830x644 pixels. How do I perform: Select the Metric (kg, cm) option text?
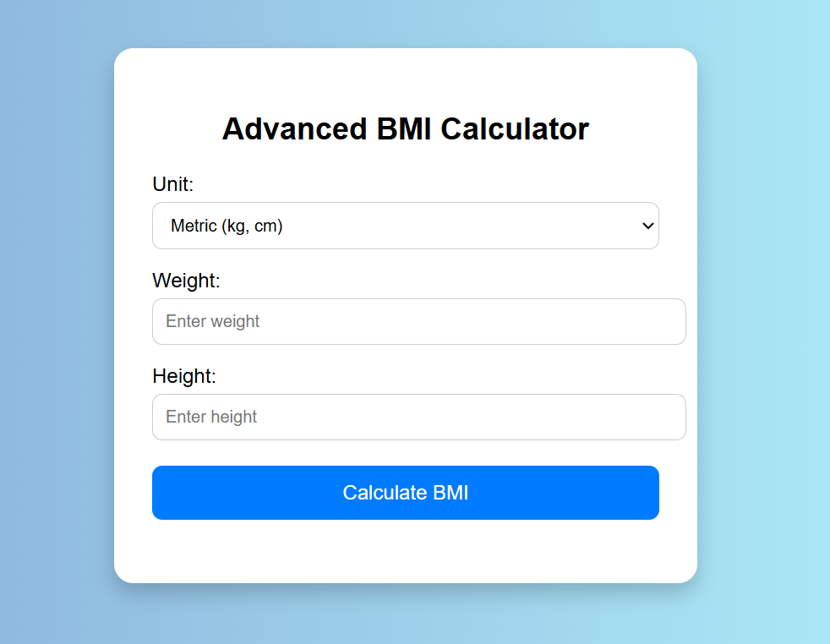click(x=227, y=226)
